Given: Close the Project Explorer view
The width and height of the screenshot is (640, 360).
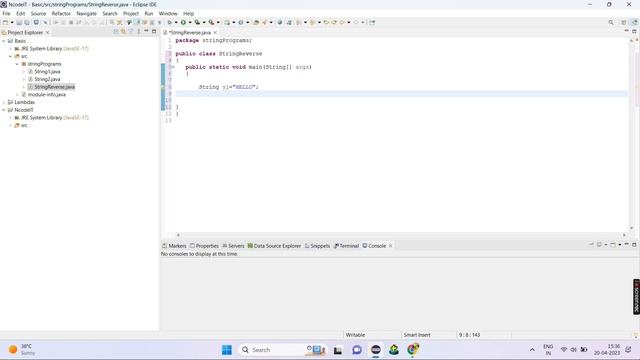Looking at the screenshot, I should coord(47,32).
